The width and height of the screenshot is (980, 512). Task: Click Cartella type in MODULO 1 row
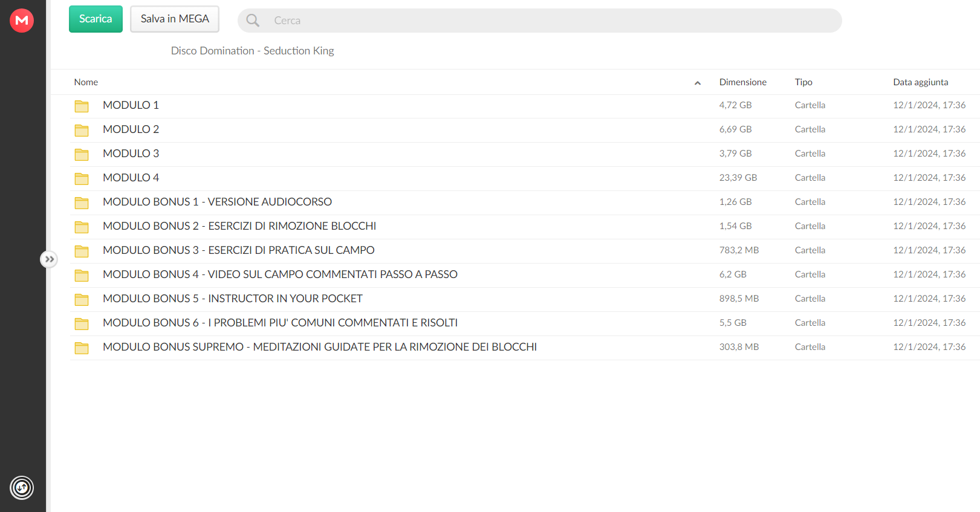tap(810, 105)
